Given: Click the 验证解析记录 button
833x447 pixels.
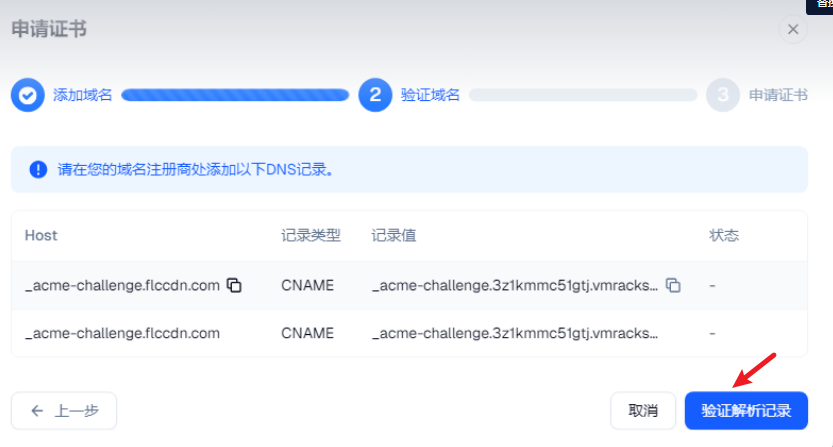Looking at the screenshot, I should coord(746,410).
